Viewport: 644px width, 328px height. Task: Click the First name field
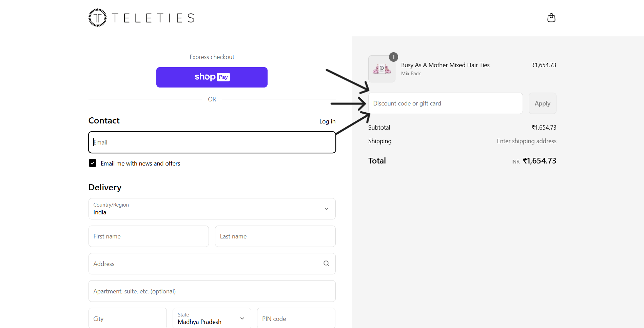click(149, 236)
